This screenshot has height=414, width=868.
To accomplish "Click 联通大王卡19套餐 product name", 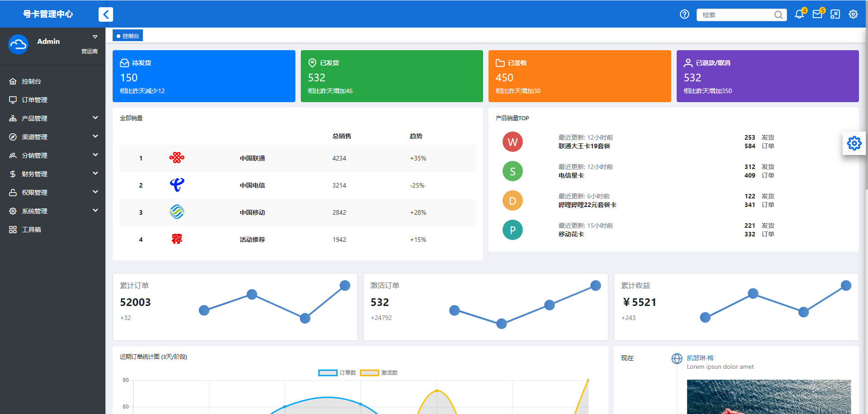I will point(584,146).
